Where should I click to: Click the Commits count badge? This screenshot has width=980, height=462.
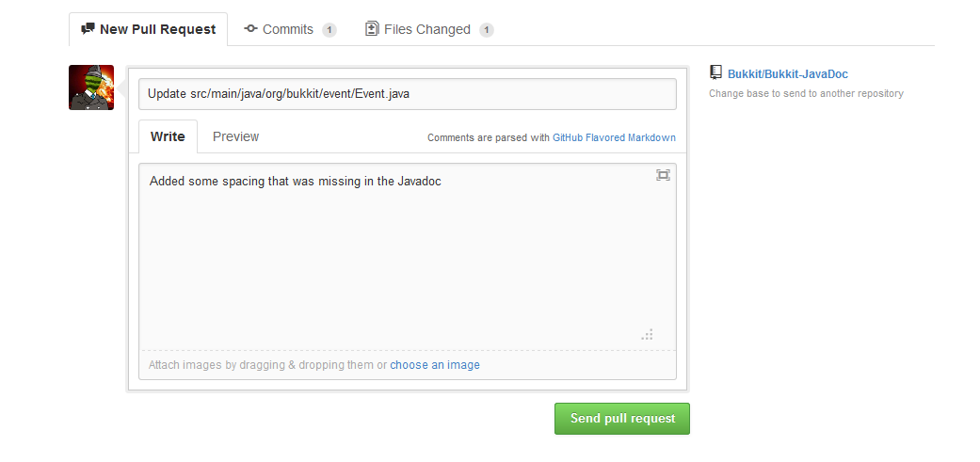[329, 30]
